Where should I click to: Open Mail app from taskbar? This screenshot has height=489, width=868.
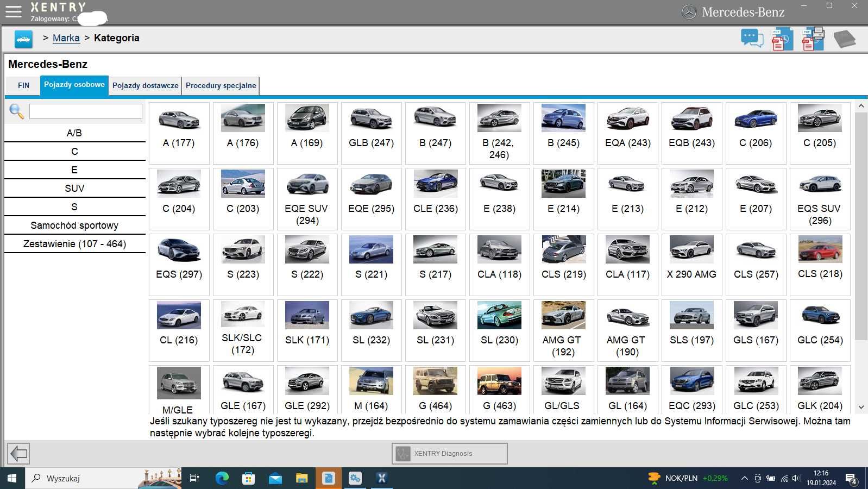coord(275,478)
